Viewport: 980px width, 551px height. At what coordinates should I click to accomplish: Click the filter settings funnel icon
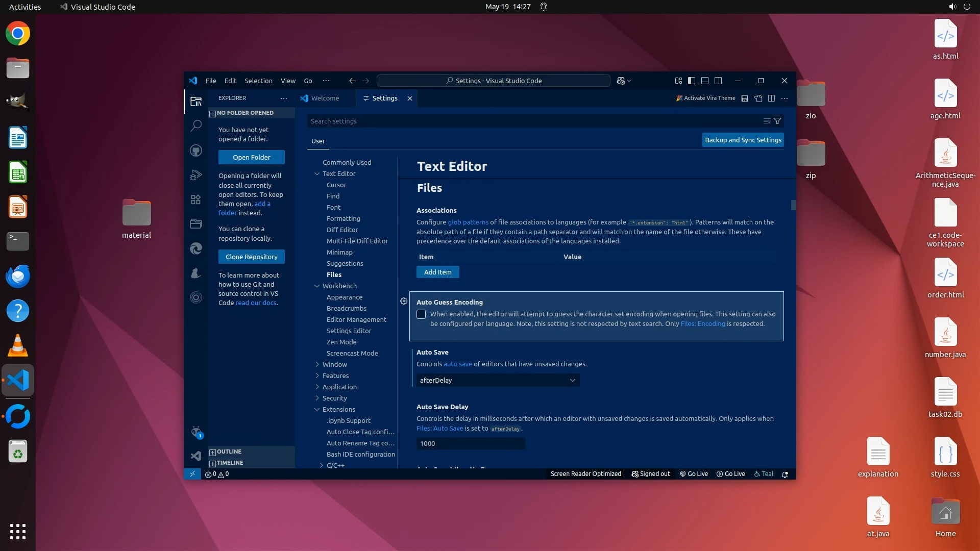(777, 121)
